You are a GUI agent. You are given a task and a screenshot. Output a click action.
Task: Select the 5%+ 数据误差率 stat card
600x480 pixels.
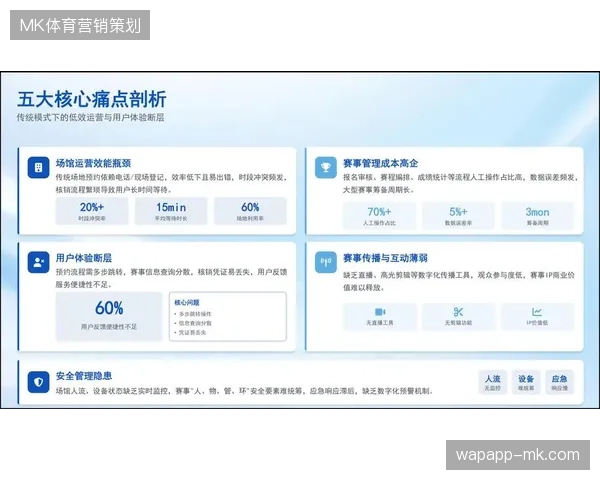pos(458,216)
